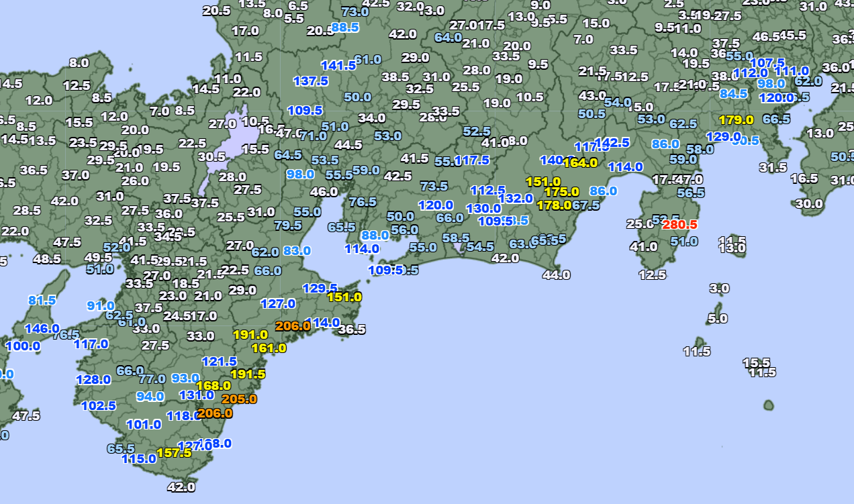The width and height of the screenshot is (854, 504).
Task: Select the light blue 88.5 value
Action: (x=345, y=28)
